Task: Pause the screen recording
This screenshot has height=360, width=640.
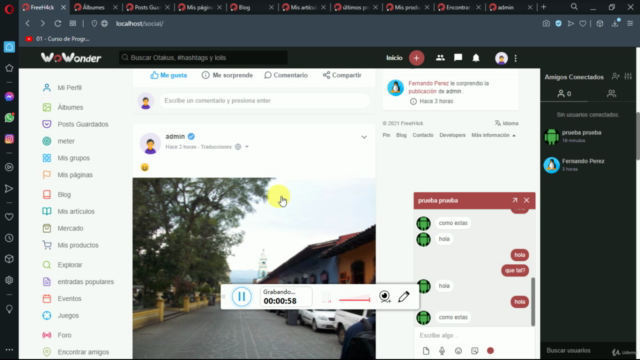Action: (x=242, y=296)
